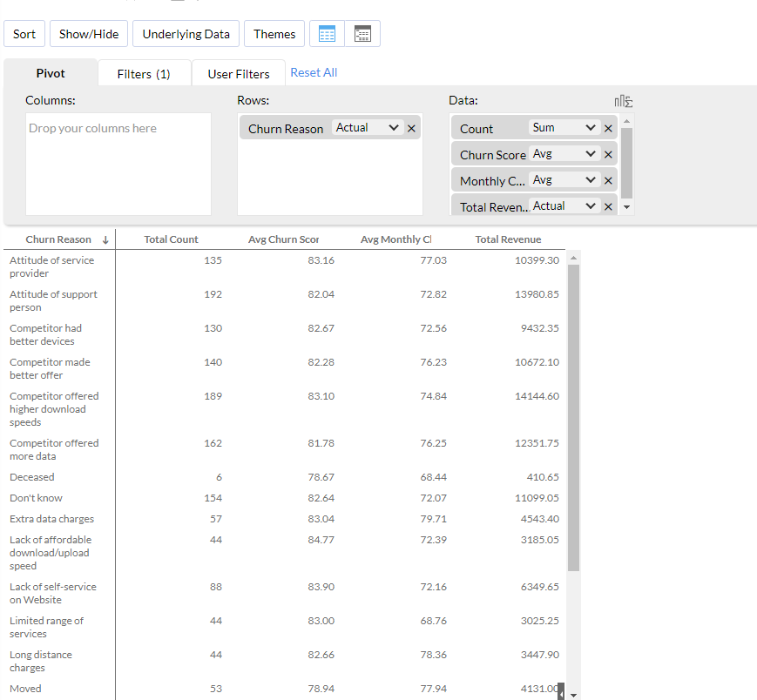This screenshot has width=757, height=700.
Task: Select Lack of self-service on Website label
Action: 52,594
